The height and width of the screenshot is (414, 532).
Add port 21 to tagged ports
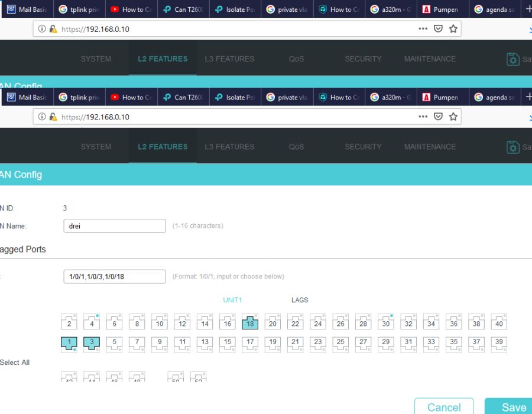click(x=296, y=344)
